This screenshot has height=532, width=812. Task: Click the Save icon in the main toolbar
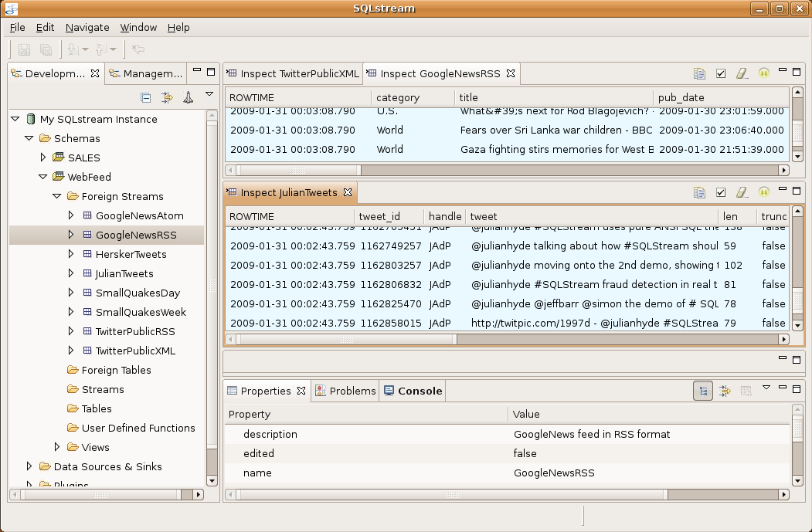pyautogui.click(x=24, y=49)
